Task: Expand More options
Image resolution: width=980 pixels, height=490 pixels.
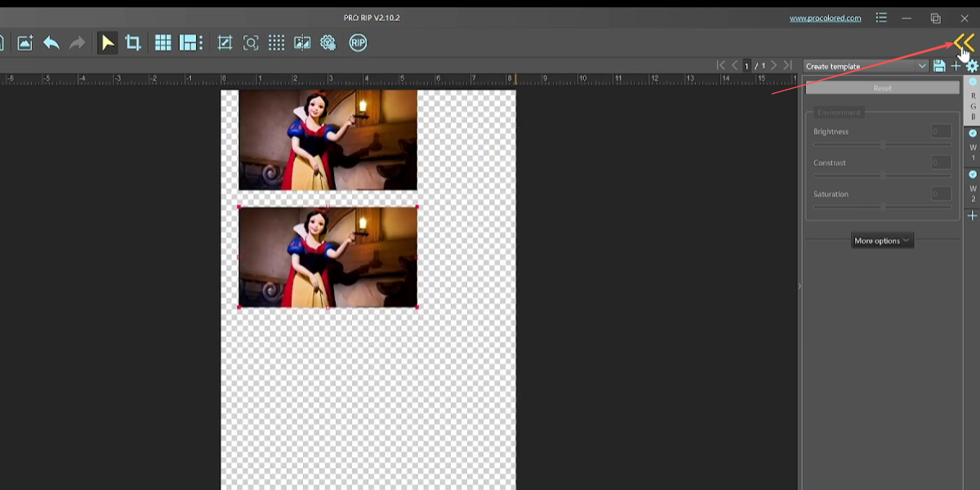Action: 882,241
